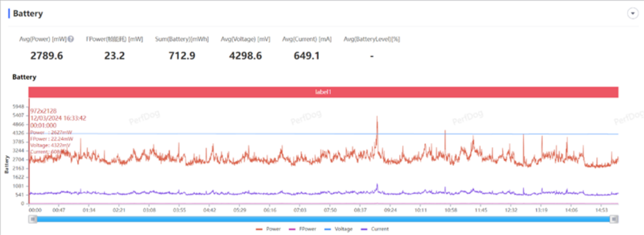
Task: Click the Sum(Battery) [mWh] heading
Action: 182,39
